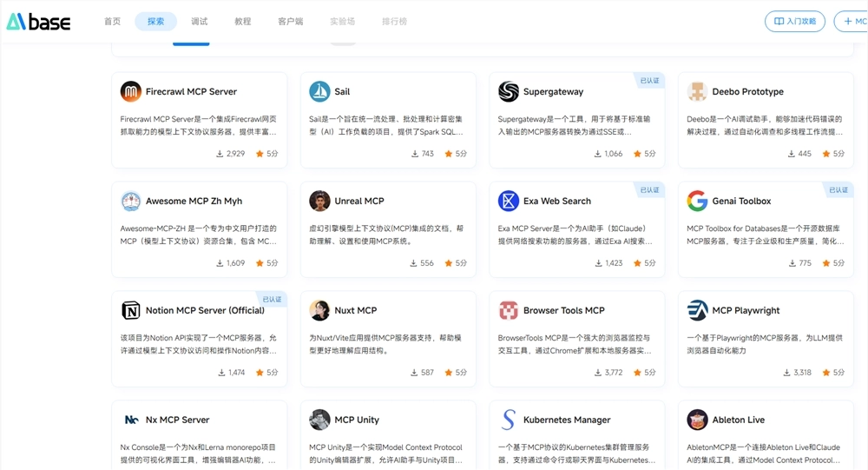Click the Nuxt MCP description text

coord(385,344)
